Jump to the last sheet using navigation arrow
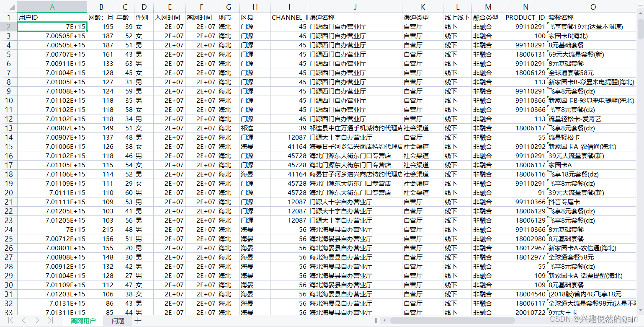The width and height of the screenshot is (644, 327). (x=50, y=321)
